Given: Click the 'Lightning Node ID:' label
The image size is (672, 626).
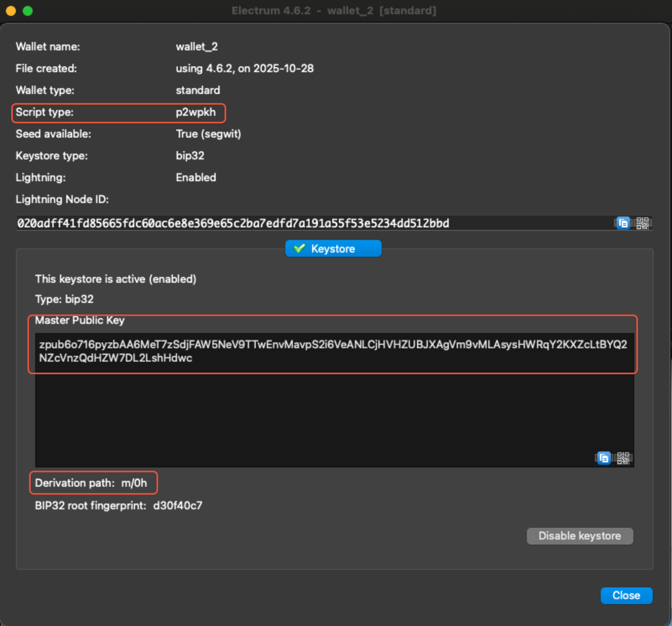Looking at the screenshot, I should 62,199.
